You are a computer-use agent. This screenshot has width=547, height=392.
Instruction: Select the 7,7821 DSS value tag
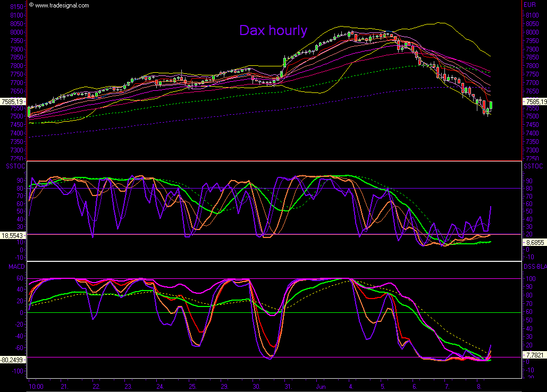(534, 354)
